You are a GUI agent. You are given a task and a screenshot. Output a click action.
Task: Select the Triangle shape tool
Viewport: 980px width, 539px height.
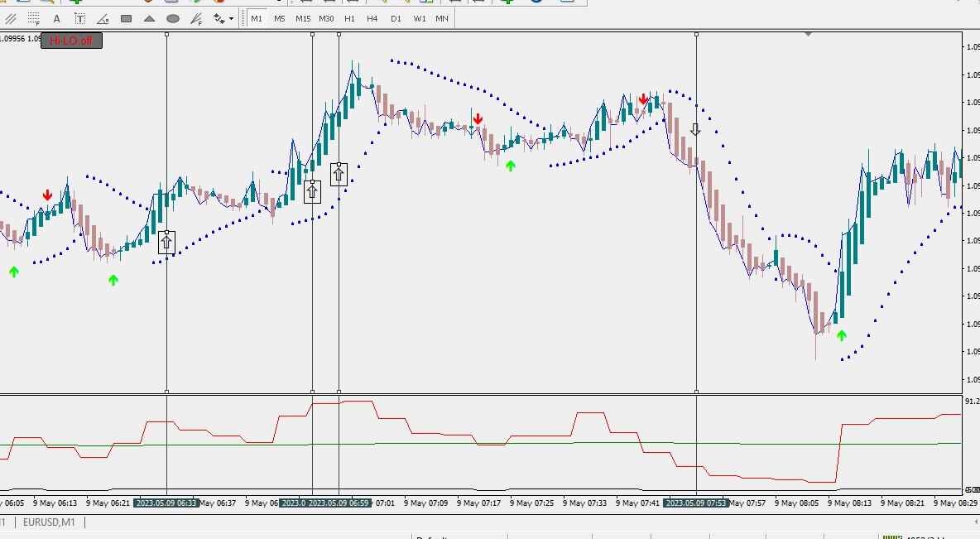(149, 19)
